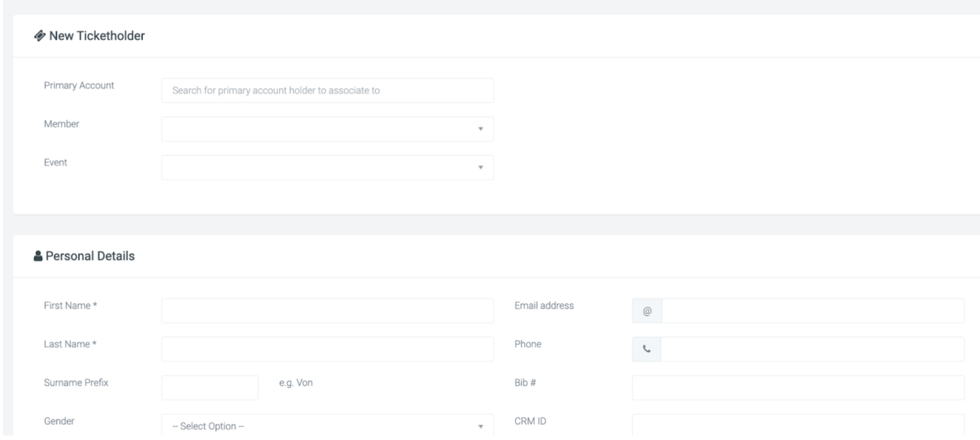Image resolution: width=980 pixels, height=440 pixels.
Task: Click the Bib # input field
Action: click(798, 387)
